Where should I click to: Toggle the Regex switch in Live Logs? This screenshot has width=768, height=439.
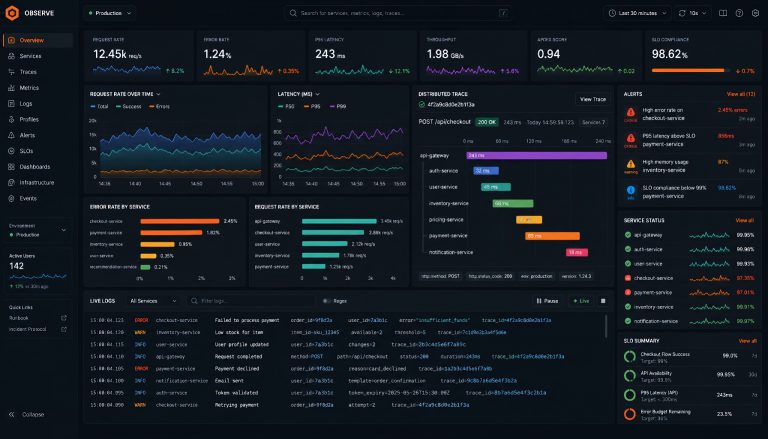[326, 301]
